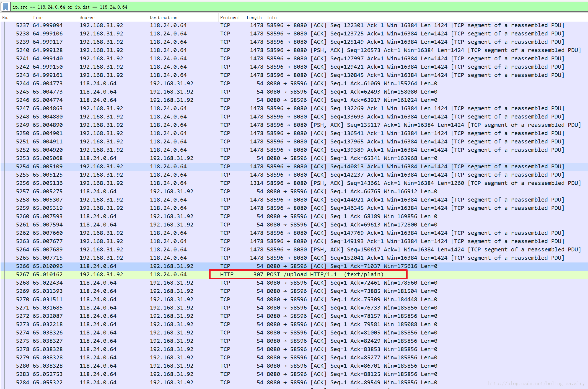Click destination address of packet 5245
The image size is (588, 389).
172,92
